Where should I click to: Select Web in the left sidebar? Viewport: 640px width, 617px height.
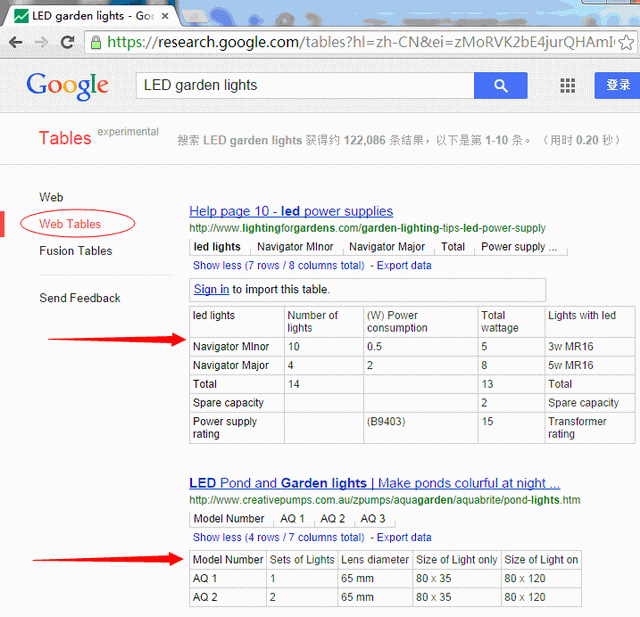51,197
